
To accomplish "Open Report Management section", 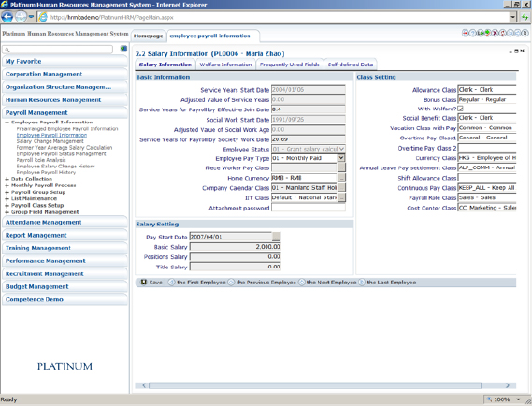I will tap(65, 235).
